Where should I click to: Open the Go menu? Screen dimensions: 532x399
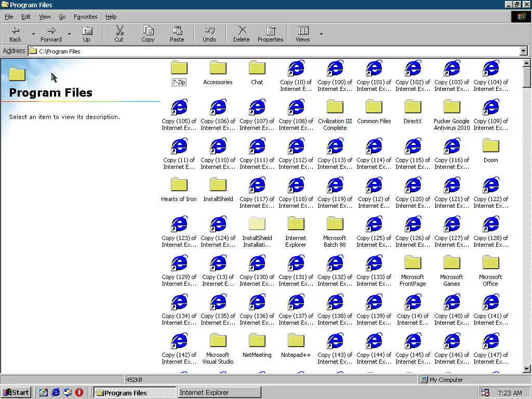pyautogui.click(x=62, y=17)
